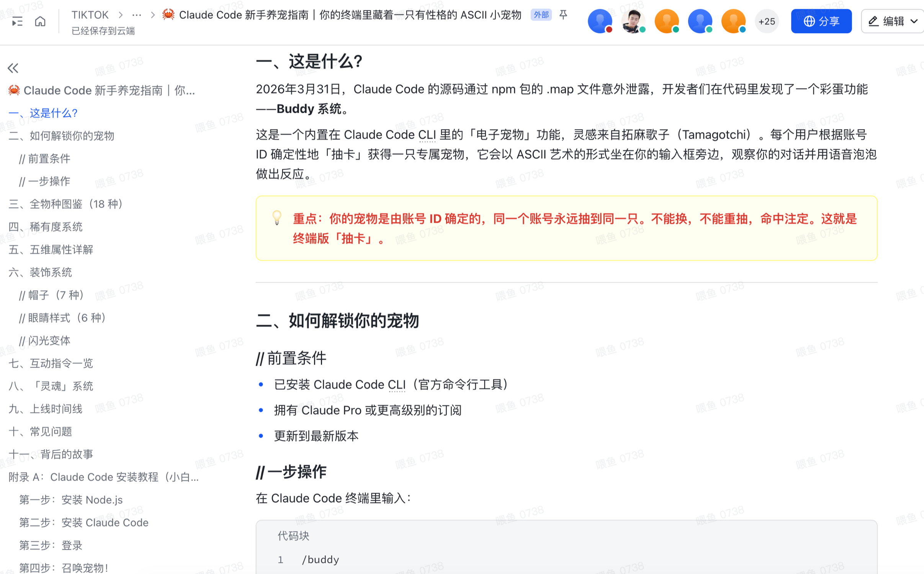Show the +25 more collaborators

pos(766,21)
